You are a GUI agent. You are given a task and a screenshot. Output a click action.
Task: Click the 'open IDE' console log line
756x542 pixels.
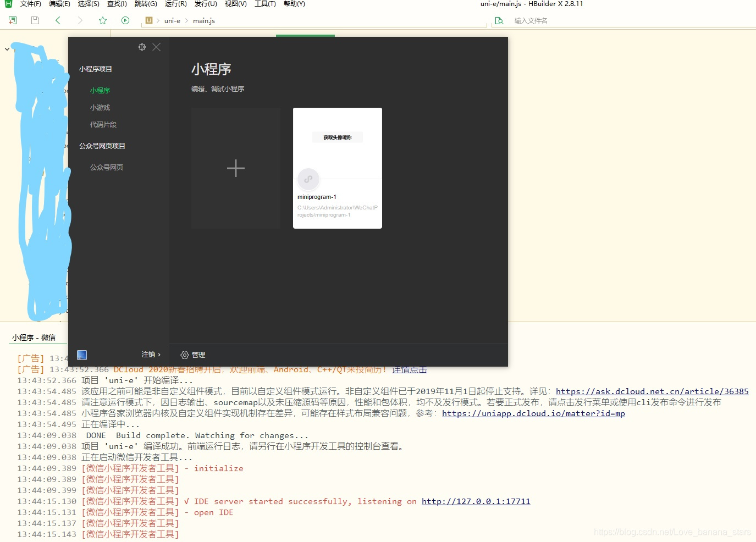click(x=125, y=512)
